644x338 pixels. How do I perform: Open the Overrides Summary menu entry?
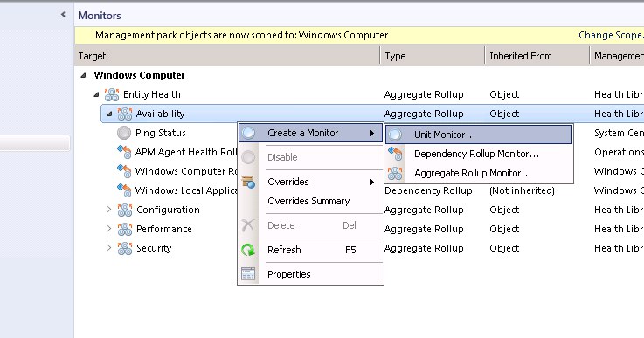308,201
